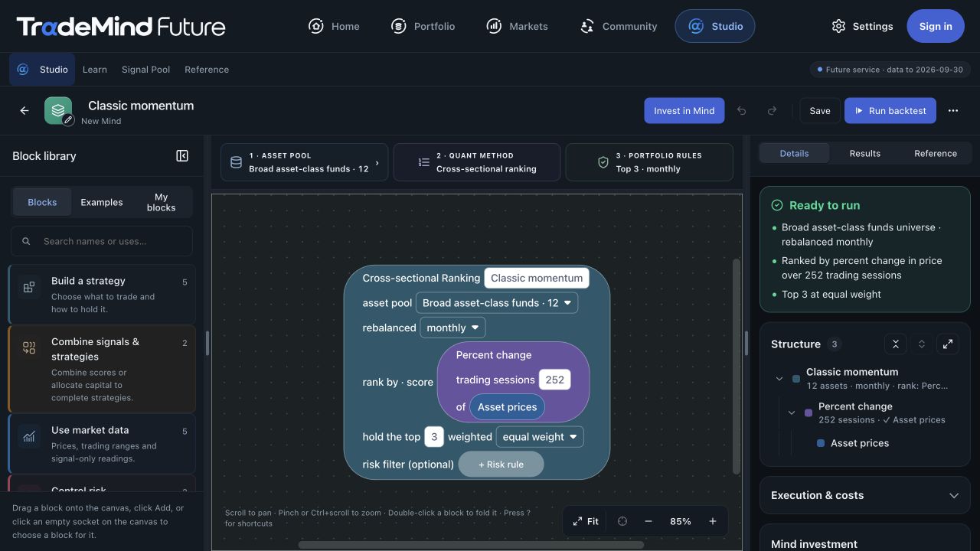
Task: Open the three-dot more options menu
Action: (953, 111)
